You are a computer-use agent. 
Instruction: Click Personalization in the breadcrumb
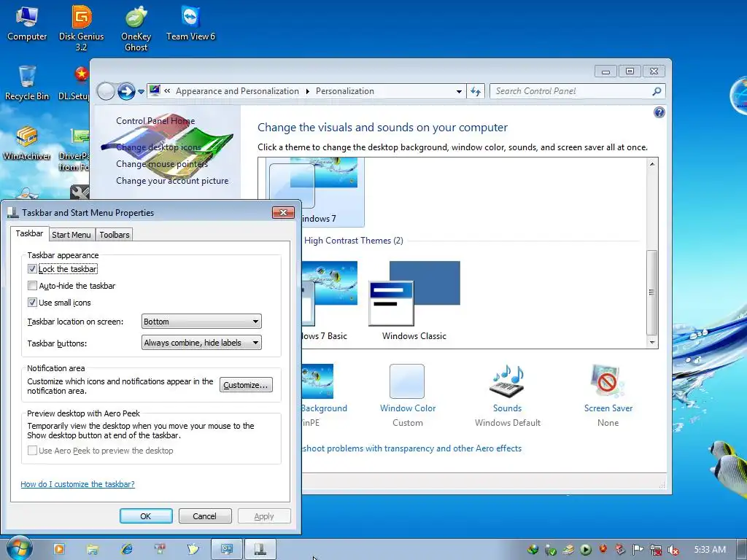pyautogui.click(x=345, y=91)
